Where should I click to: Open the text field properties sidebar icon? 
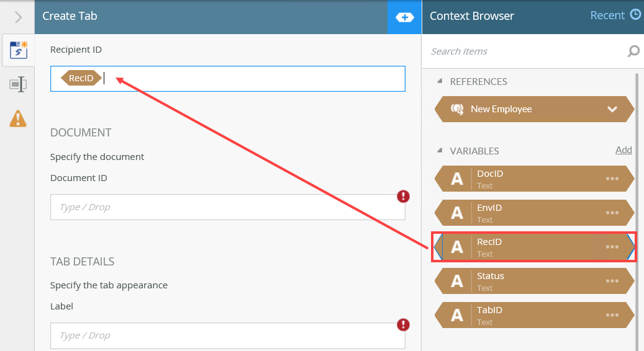coord(18,84)
